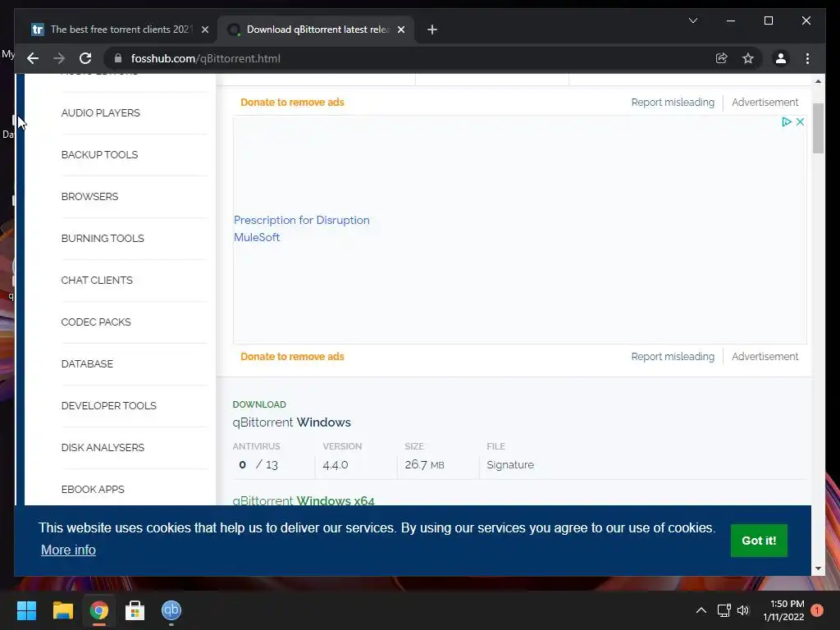Viewport: 840px width, 630px height.
Task: Close the ad with the X icon
Action: pyautogui.click(x=800, y=121)
